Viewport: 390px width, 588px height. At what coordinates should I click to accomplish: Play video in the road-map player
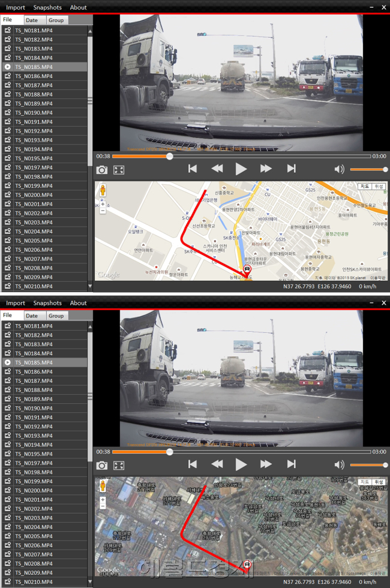click(x=241, y=169)
